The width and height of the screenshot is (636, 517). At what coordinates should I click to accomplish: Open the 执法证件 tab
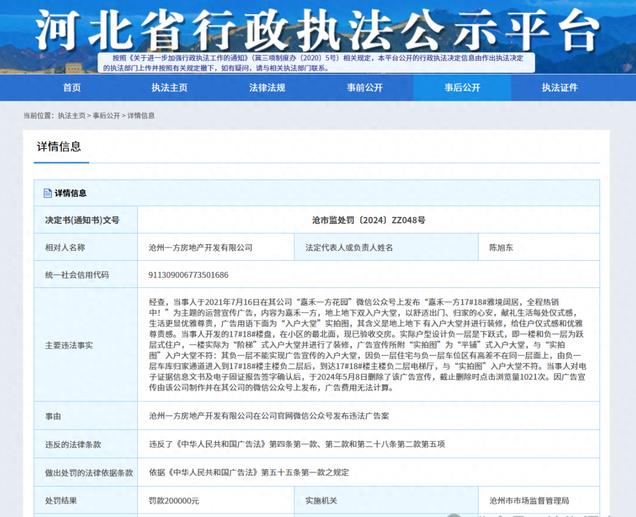pyautogui.click(x=560, y=88)
